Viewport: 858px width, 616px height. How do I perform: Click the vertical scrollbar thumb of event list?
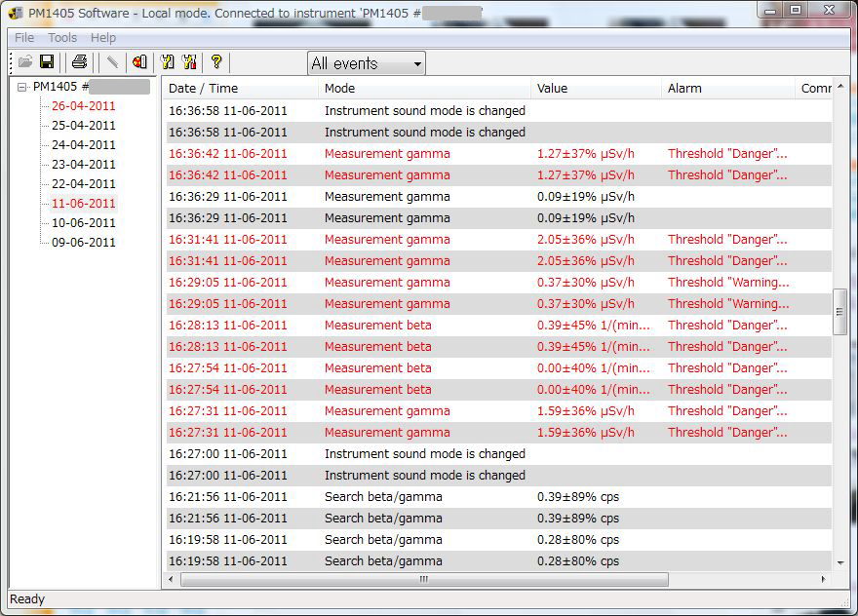[x=839, y=311]
